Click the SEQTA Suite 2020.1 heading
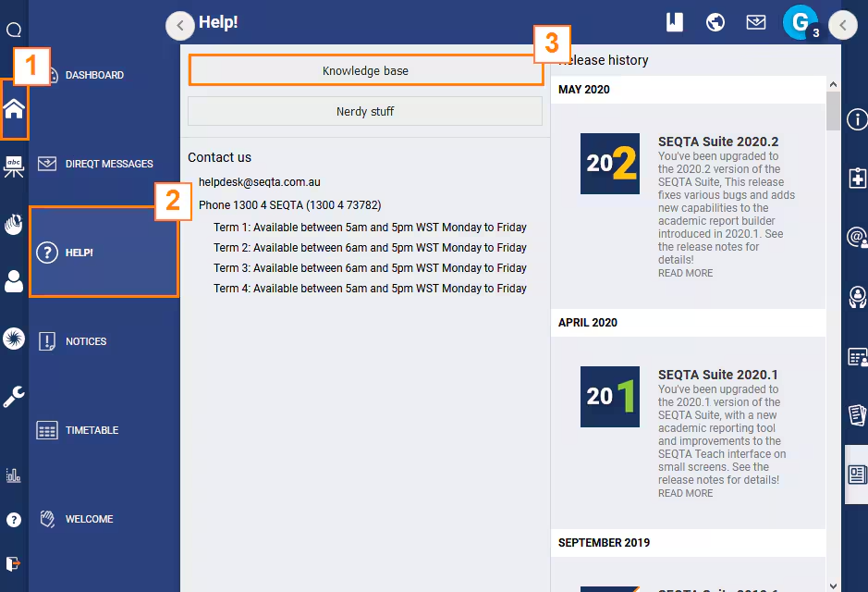This screenshot has width=868, height=592. [x=718, y=375]
